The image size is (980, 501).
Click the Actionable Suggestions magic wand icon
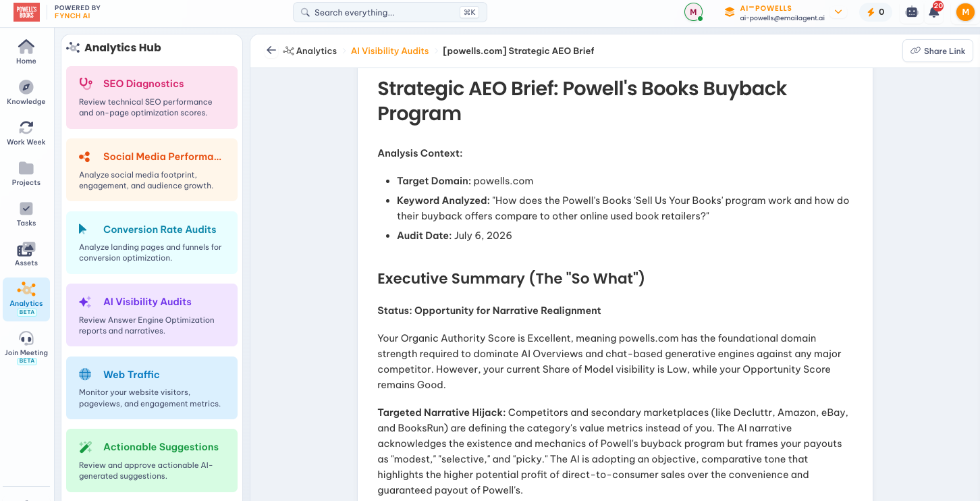[x=86, y=447]
